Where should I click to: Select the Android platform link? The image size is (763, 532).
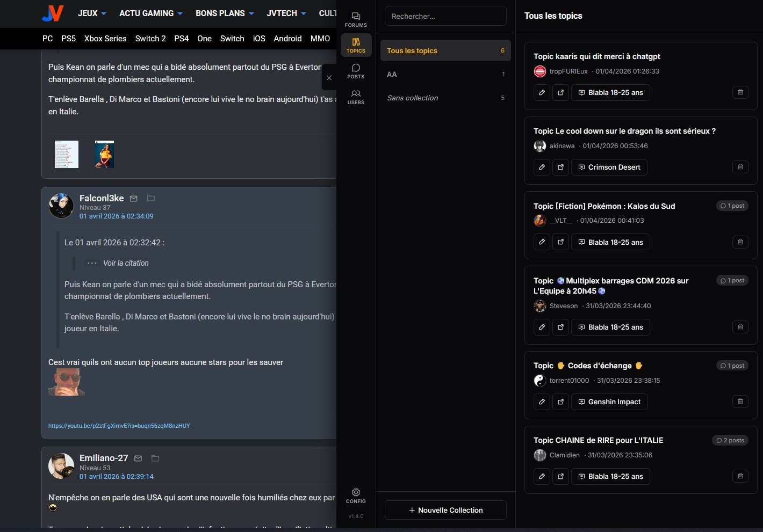tap(287, 39)
